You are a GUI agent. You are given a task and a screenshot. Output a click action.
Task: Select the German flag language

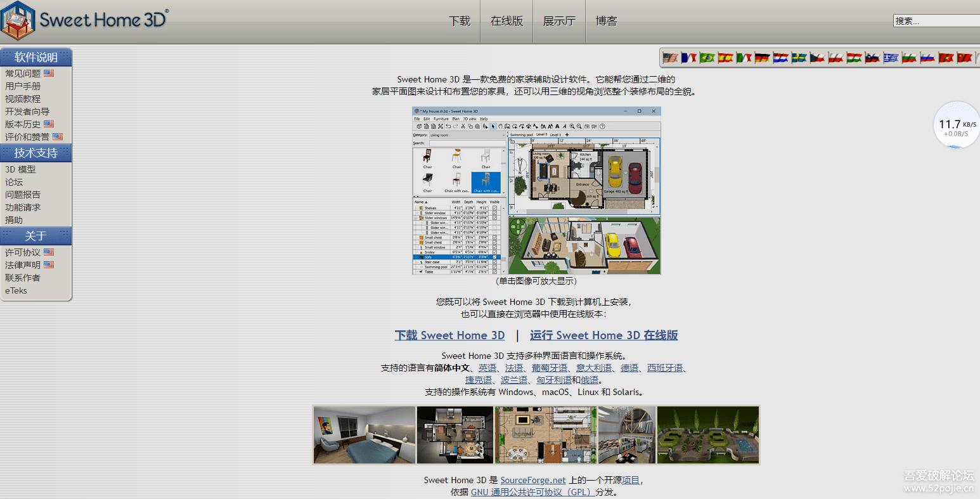[763, 58]
